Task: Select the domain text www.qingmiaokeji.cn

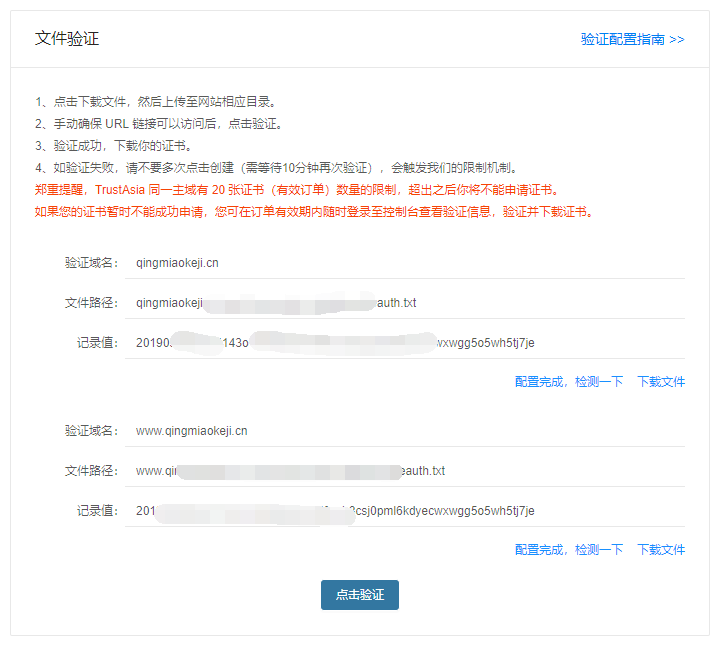Action: [x=191, y=431]
